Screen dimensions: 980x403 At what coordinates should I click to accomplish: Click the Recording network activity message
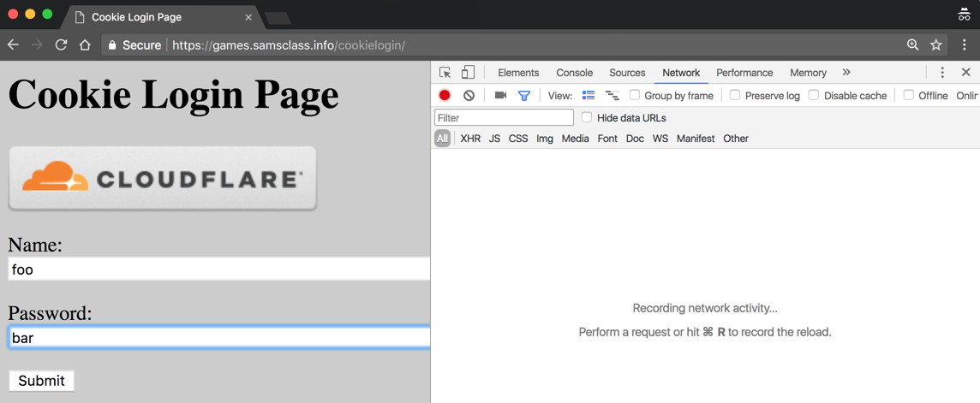coord(705,308)
